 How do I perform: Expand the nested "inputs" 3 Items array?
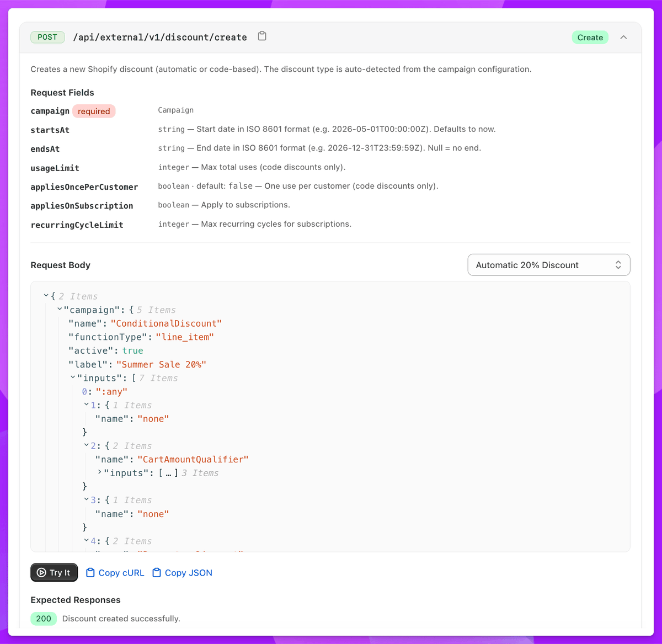click(100, 472)
